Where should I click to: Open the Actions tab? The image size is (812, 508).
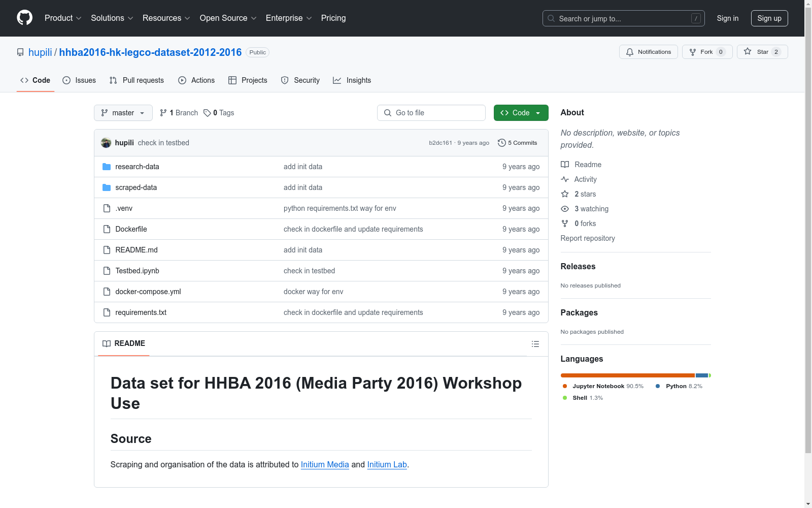[196, 80]
